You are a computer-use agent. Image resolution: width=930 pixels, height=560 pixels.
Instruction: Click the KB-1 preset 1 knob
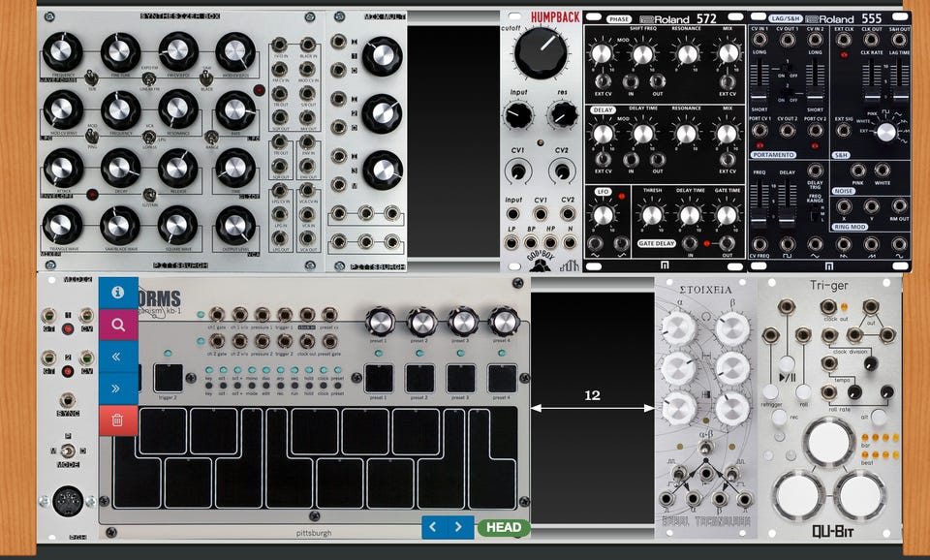pyautogui.click(x=380, y=322)
